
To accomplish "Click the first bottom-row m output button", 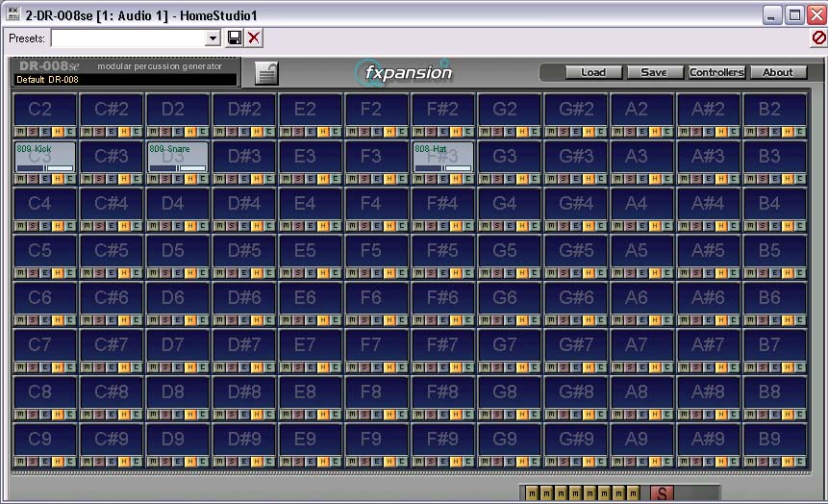I will [x=532, y=493].
